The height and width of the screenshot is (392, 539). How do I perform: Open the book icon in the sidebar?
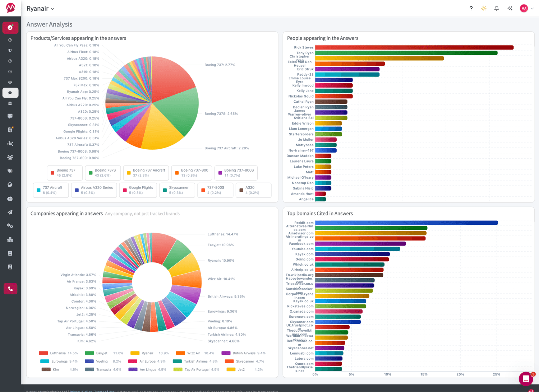click(x=10, y=253)
